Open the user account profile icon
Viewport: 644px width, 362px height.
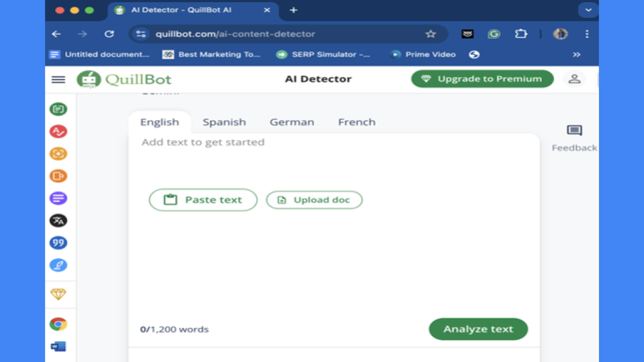point(574,79)
